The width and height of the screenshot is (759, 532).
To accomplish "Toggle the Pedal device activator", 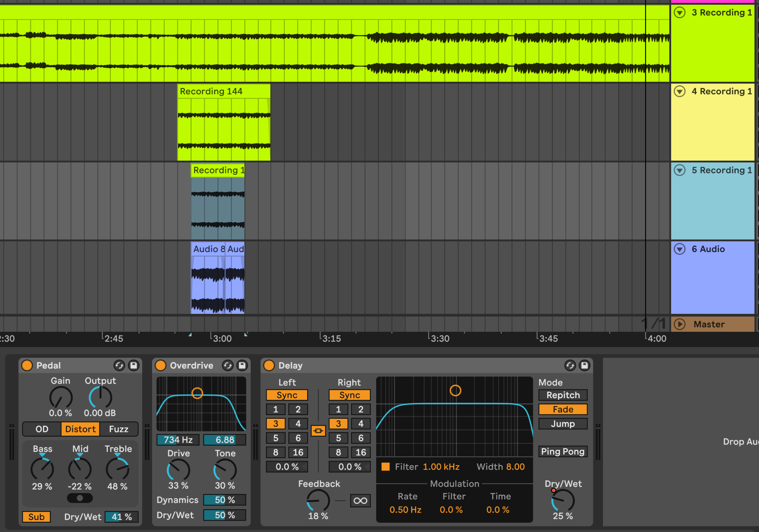I will (x=27, y=365).
